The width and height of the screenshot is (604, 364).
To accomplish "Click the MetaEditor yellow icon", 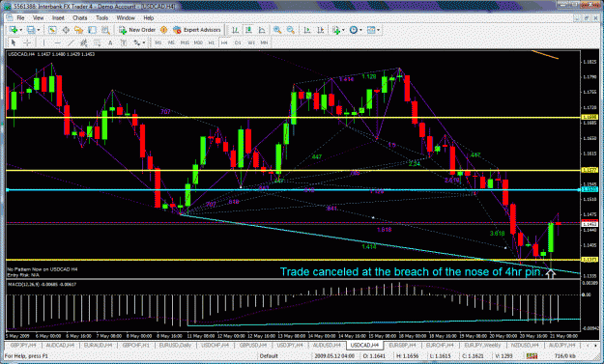I will coord(163,30).
